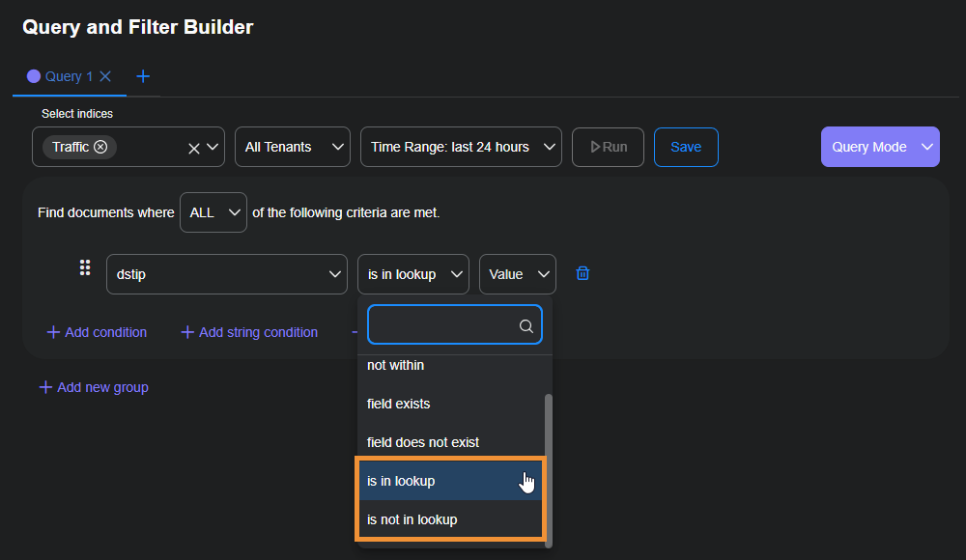This screenshot has width=966, height=560.
Task: Open the ALL criteria match dropdown
Action: click(x=213, y=212)
